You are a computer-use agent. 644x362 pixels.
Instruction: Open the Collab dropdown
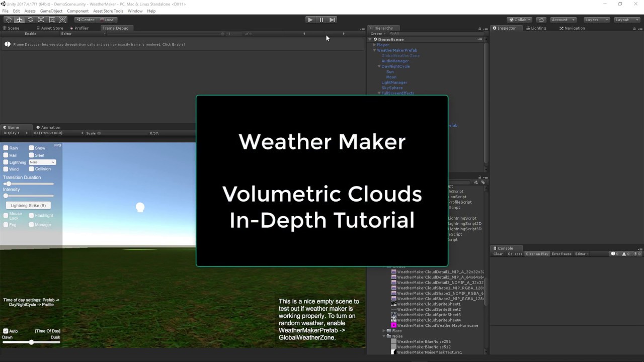[520, 20]
